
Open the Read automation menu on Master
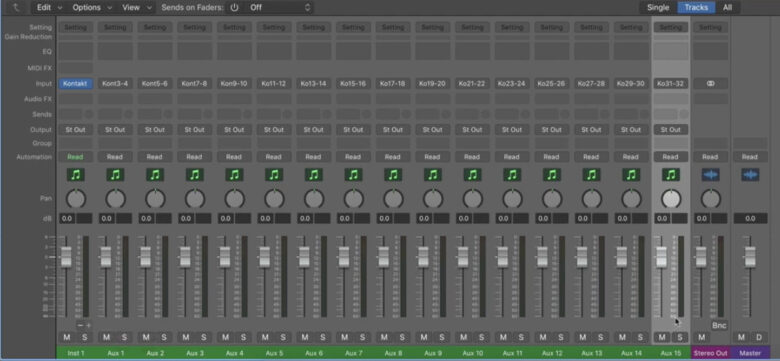750,157
